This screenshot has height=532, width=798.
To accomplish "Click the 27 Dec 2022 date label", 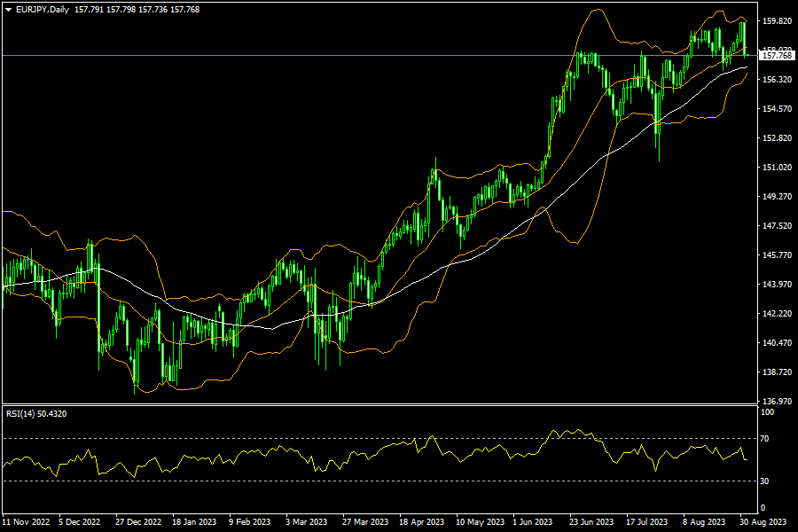I will pyautogui.click(x=138, y=522).
